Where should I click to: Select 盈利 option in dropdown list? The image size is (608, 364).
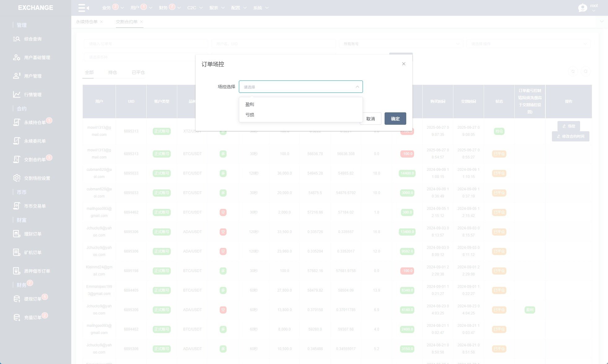(x=250, y=104)
